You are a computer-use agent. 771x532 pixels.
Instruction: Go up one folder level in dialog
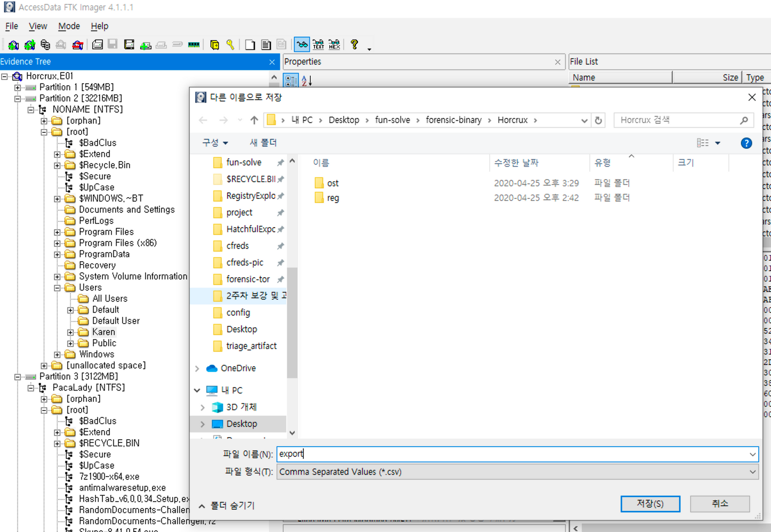tap(254, 120)
